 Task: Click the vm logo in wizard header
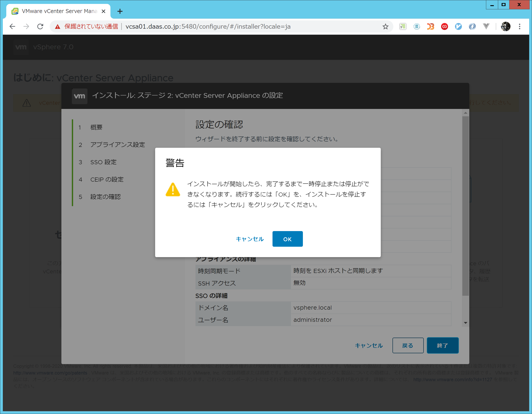(79, 96)
